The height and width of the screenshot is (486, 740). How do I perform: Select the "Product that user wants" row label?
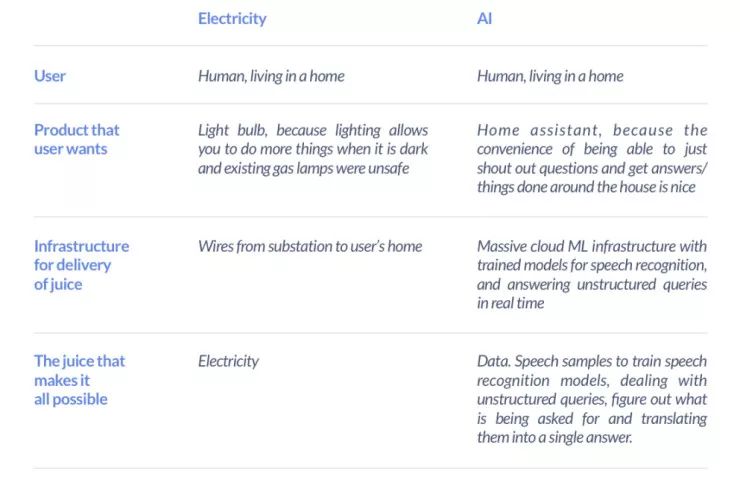click(x=76, y=139)
